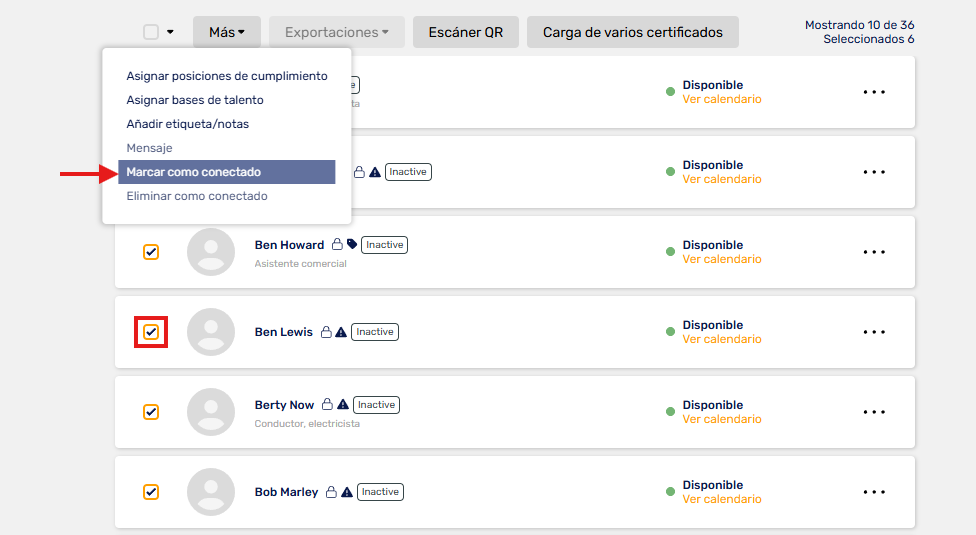The width and height of the screenshot is (976, 535).
Task: Collapse the Más dropdown menu
Action: click(x=227, y=32)
